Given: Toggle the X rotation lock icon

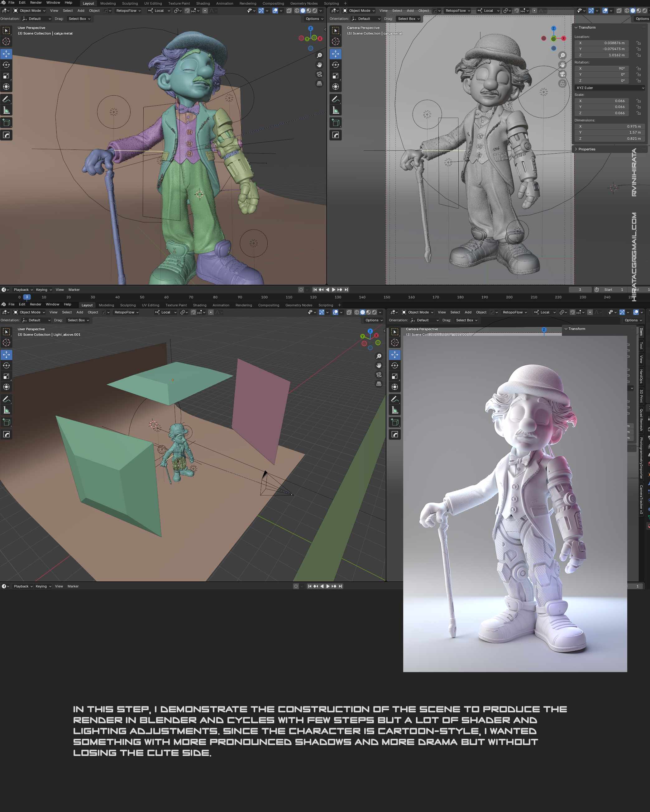Looking at the screenshot, I should (x=638, y=69).
